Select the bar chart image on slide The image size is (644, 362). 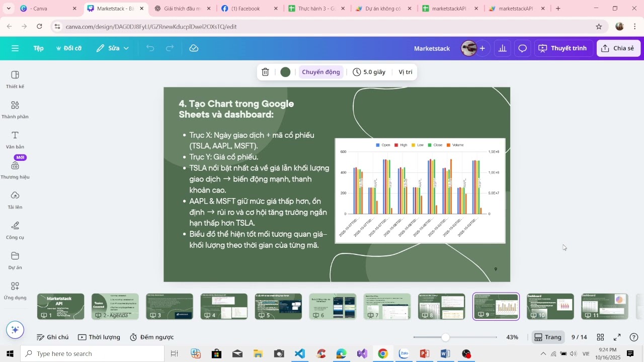pos(420,191)
